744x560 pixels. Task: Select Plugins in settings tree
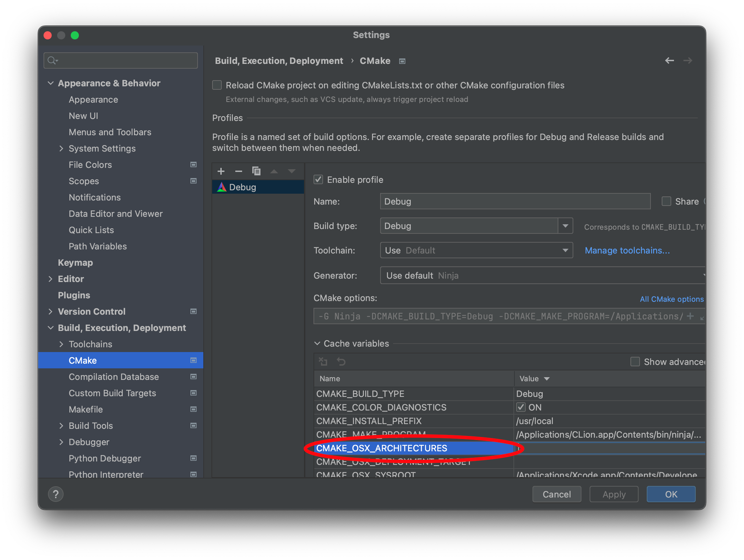click(x=74, y=295)
